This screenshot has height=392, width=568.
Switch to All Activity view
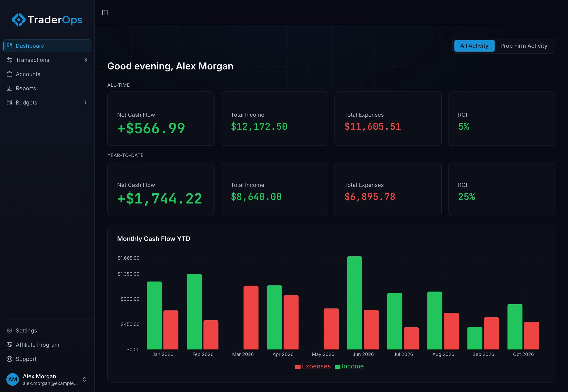(474, 46)
